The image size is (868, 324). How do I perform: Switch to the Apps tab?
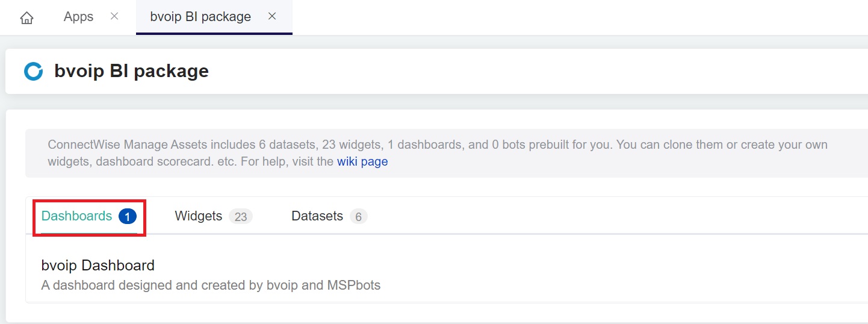coord(78,17)
